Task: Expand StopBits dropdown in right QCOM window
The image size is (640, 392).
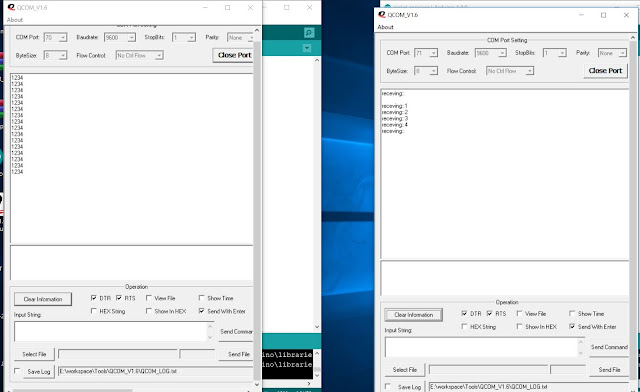Action: [562, 53]
